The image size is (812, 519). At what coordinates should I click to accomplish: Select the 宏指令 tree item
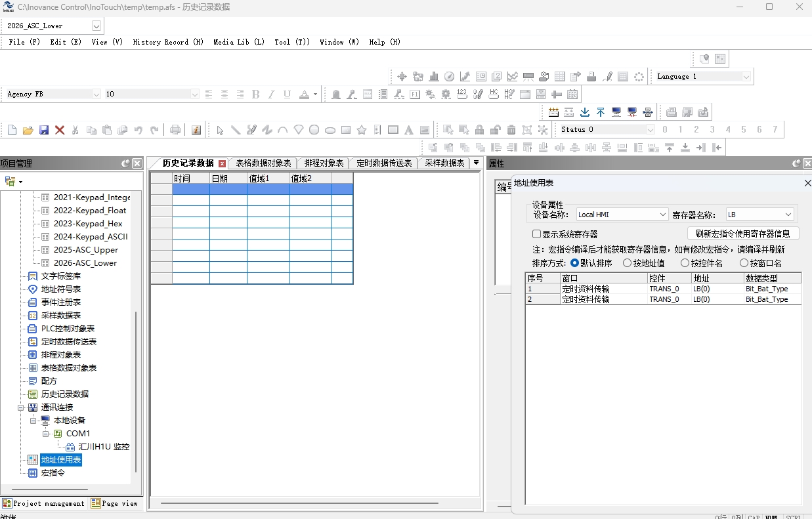[x=53, y=473]
